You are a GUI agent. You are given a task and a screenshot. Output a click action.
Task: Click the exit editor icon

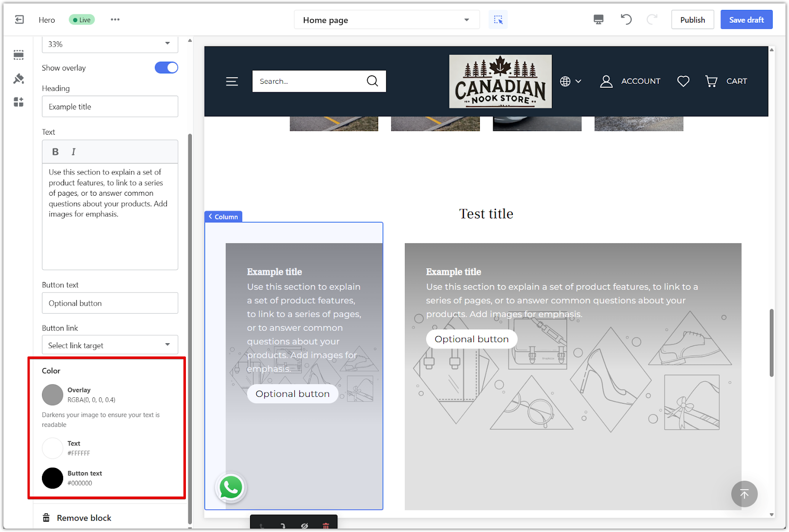coord(19,20)
